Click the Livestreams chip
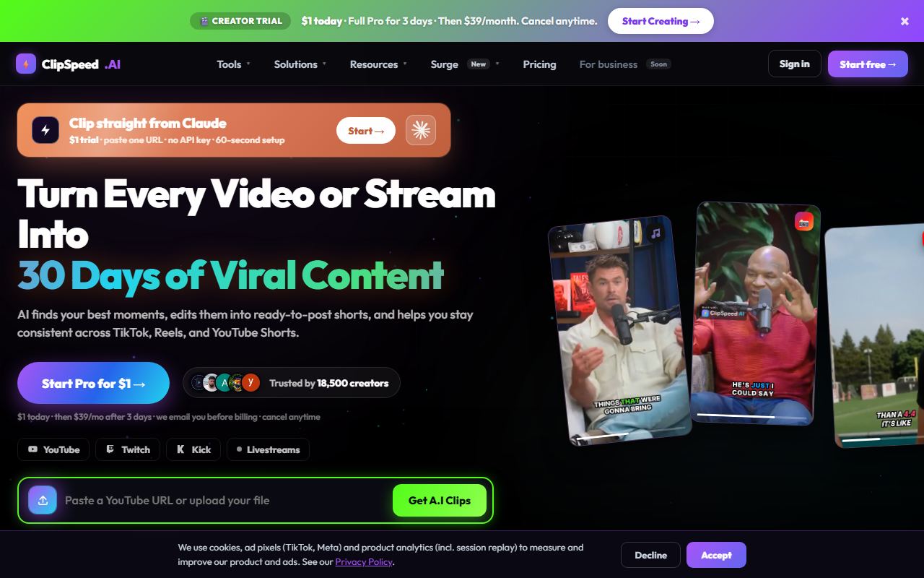Screen dimensions: 924x578 (x=268, y=449)
